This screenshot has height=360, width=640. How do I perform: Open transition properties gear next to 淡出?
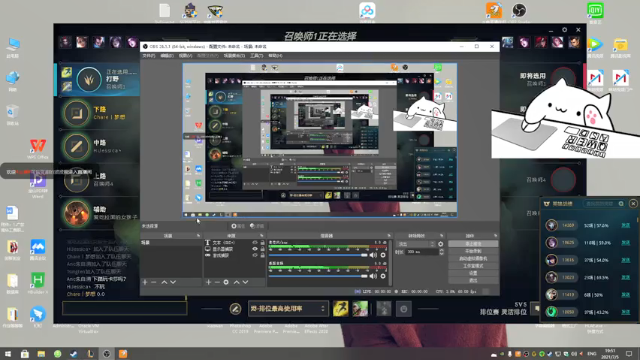click(440, 244)
